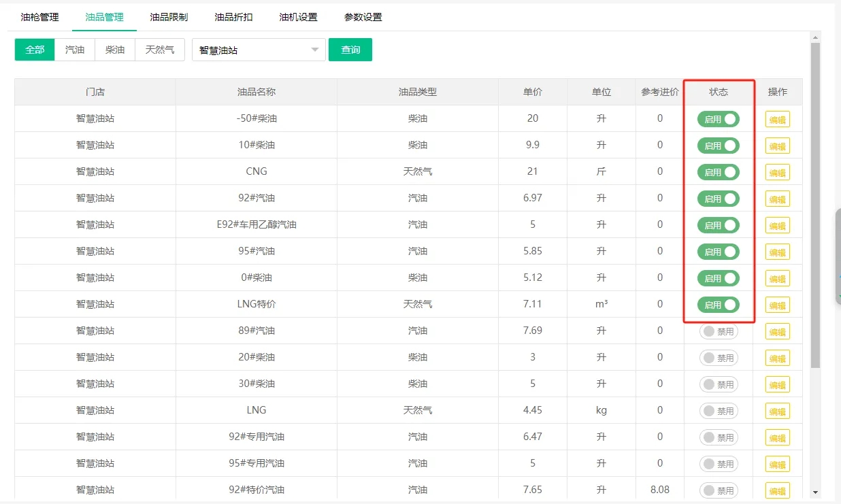The image size is (841, 504).
Task: Open the 油品折扣 tab
Action: pyautogui.click(x=233, y=17)
